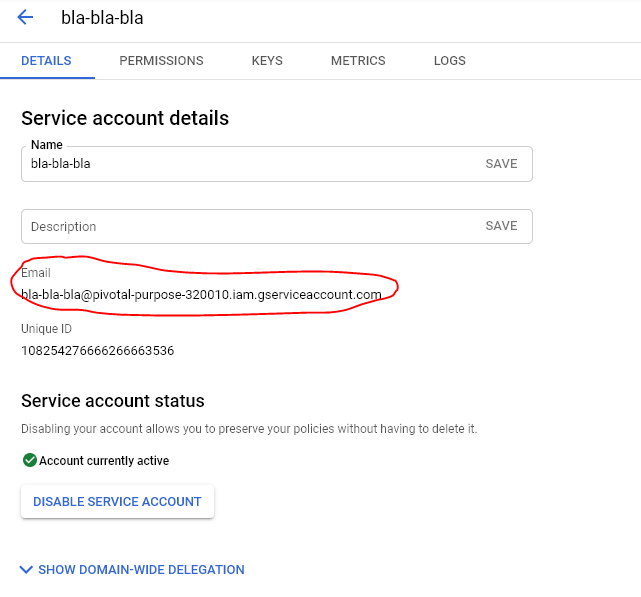Click the green account active checkmark icon
641x597 pixels.
tap(29, 461)
